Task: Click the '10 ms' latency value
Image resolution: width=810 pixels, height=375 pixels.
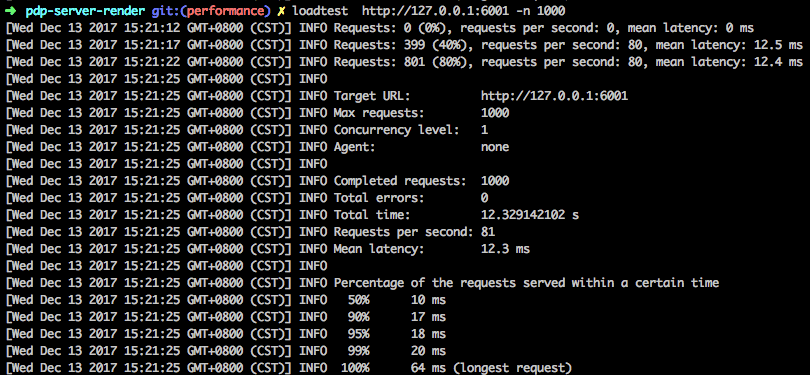Action: 428,300
